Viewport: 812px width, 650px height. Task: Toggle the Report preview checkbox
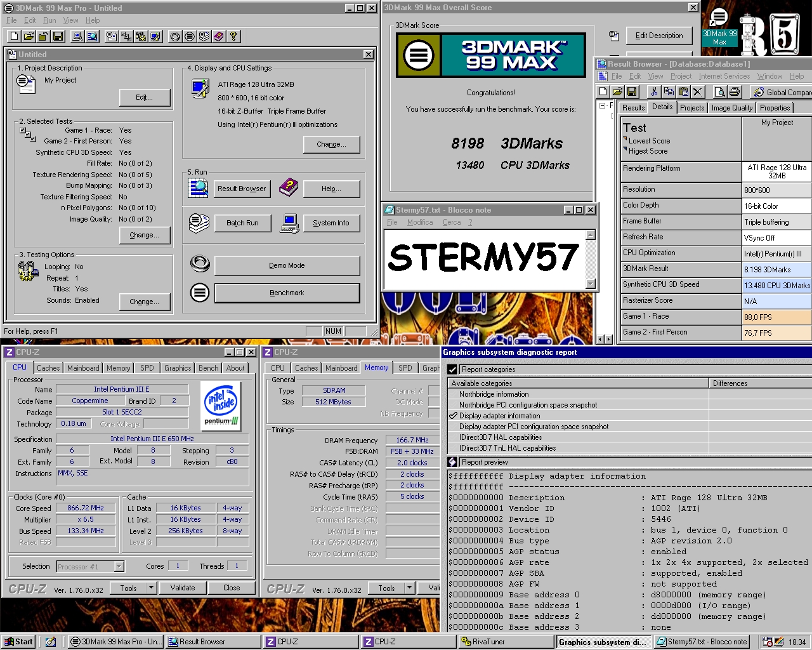452,462
